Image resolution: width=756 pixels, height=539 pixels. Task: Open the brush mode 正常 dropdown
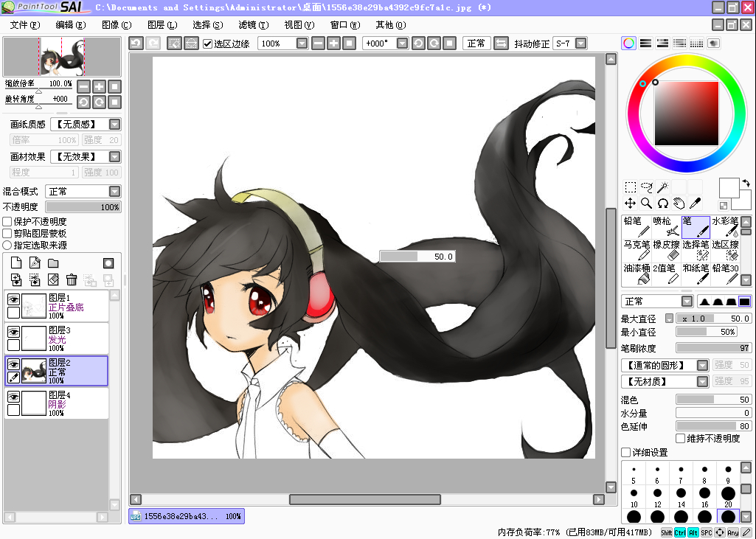click(687, 302)
